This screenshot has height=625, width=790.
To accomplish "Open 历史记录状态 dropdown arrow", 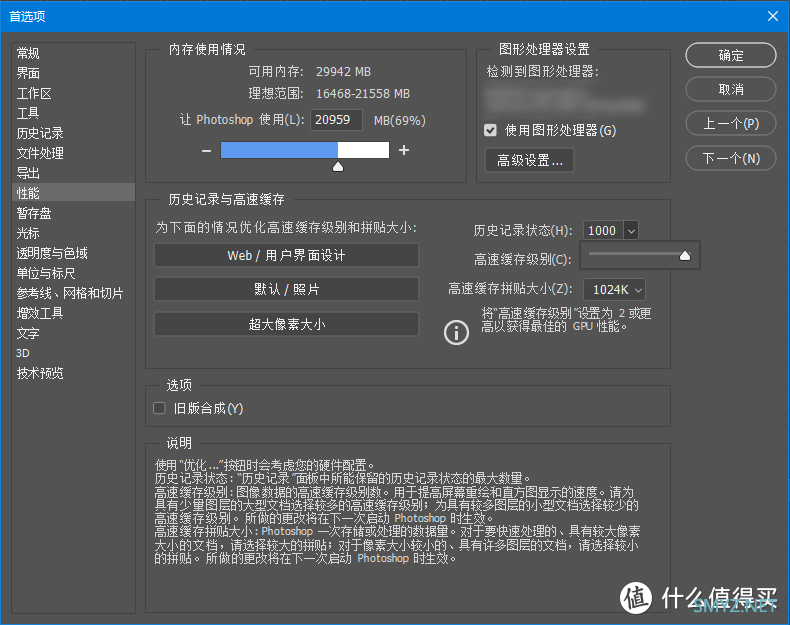I will pos(631,231).
